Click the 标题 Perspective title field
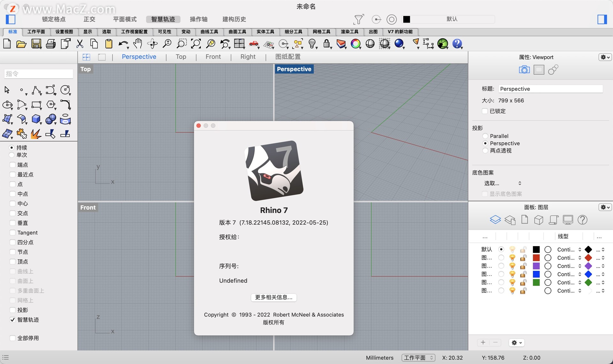The width and height of the screenshot is (613, 364). pos(551,89)
